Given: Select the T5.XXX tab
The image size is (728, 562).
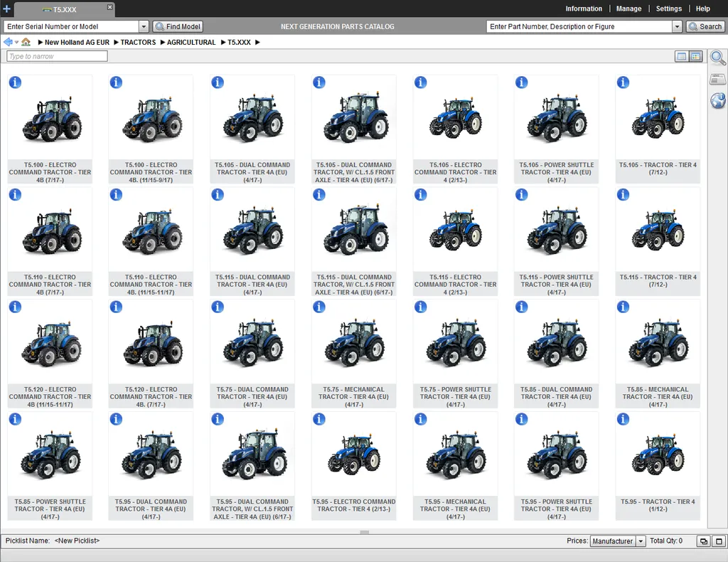Looking at the screenshot, I should 65,9.
